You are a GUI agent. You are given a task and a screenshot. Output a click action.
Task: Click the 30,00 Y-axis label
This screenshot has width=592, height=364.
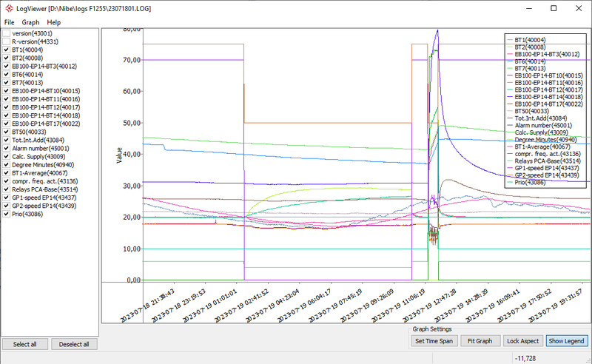coord(132,186)
